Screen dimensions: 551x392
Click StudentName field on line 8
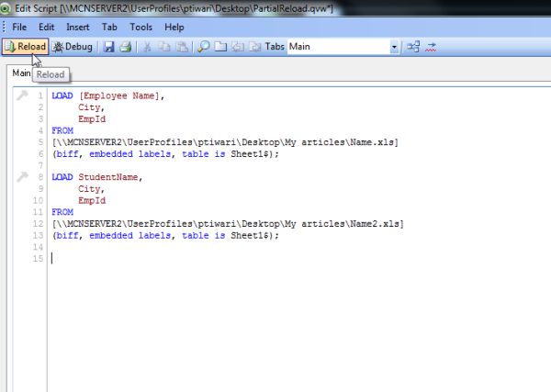[x=108, y=177]
